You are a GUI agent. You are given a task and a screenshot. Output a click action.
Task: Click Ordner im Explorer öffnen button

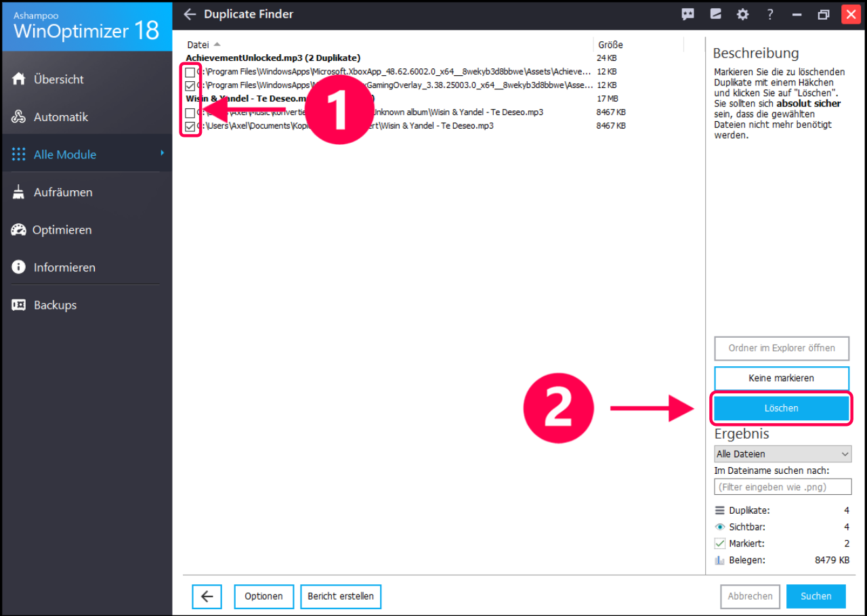[x=782, y=348]
